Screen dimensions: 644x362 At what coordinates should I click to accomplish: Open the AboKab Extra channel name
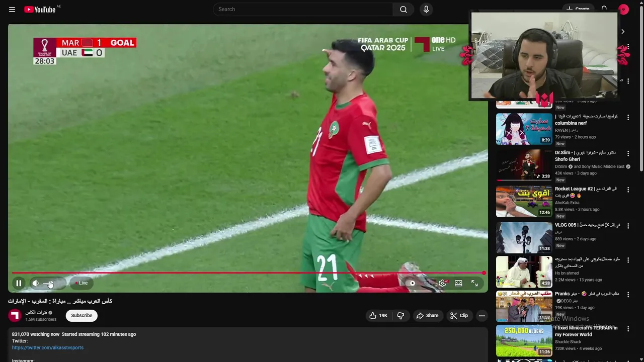click(x=567, y=203)
